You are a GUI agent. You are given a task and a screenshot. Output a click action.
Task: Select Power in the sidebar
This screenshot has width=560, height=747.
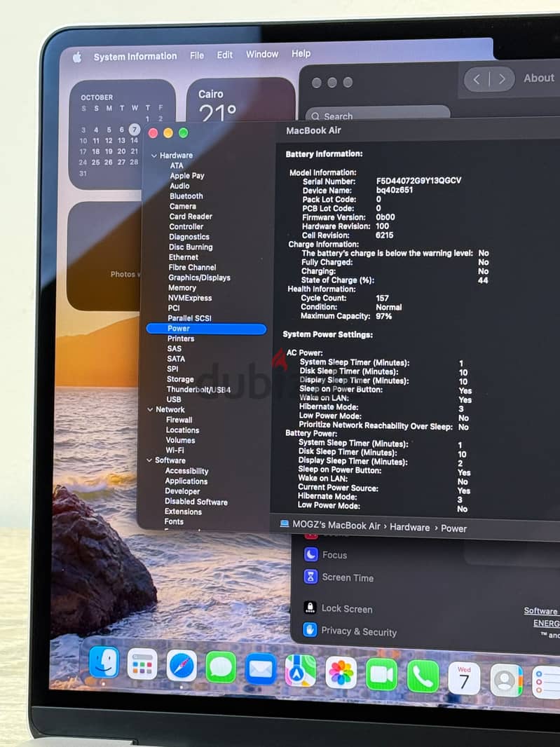pos(206,328)
